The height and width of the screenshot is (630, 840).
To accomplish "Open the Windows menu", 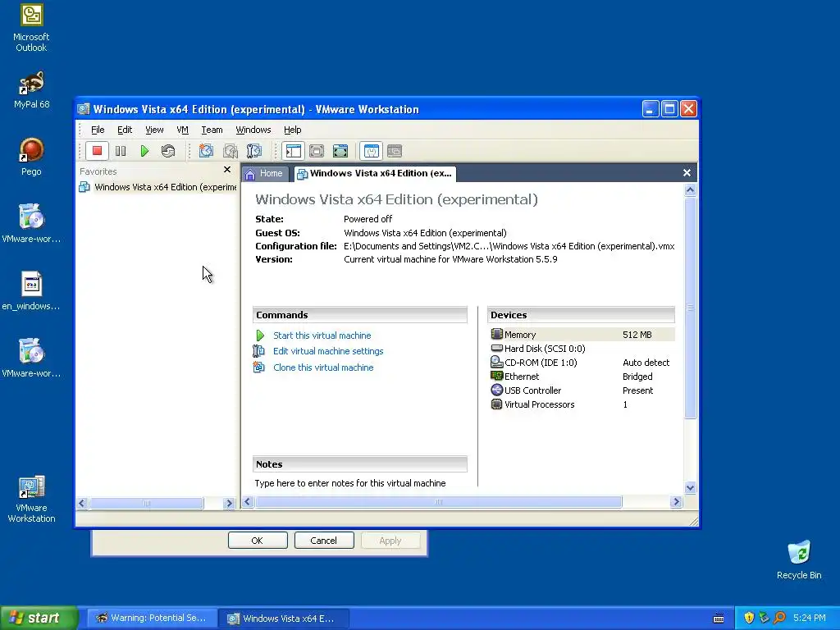I will pyautogui.click(x=253, y=130).
